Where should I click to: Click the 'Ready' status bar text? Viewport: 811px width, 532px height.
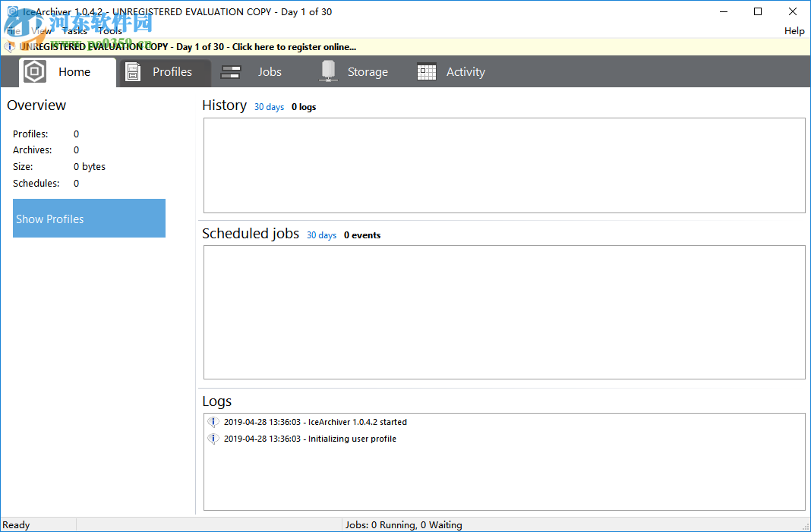click(x=16, y=524)
